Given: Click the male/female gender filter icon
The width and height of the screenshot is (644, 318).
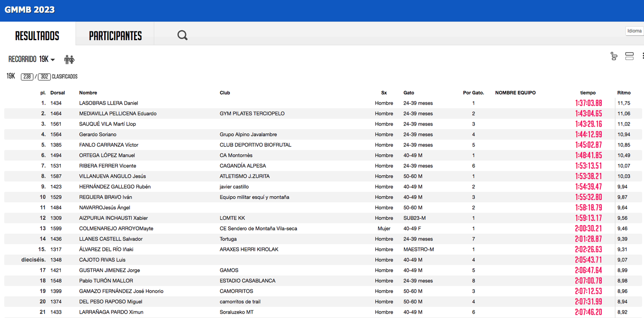Looking at the screenshot, I should click(x=69, y=59).
